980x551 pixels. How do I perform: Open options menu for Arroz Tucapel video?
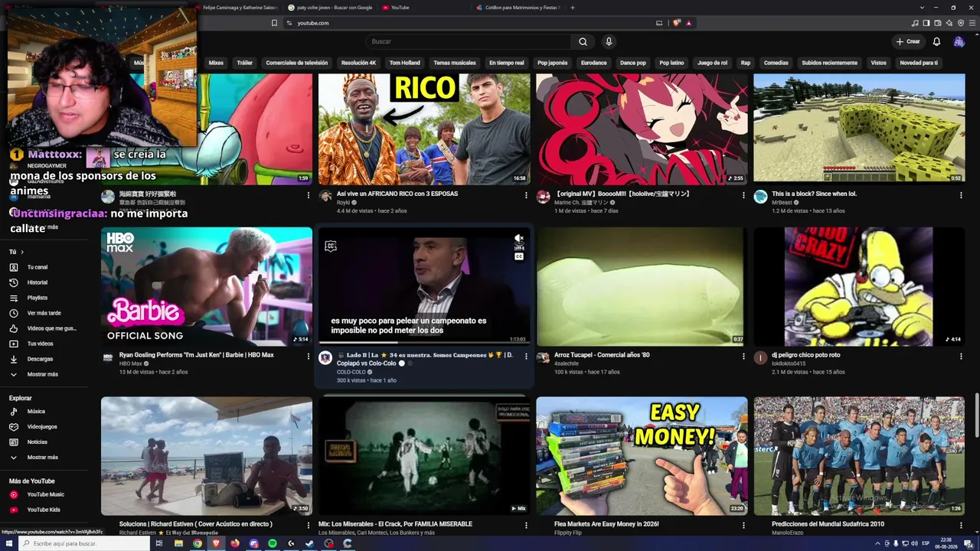coord(743,357)
